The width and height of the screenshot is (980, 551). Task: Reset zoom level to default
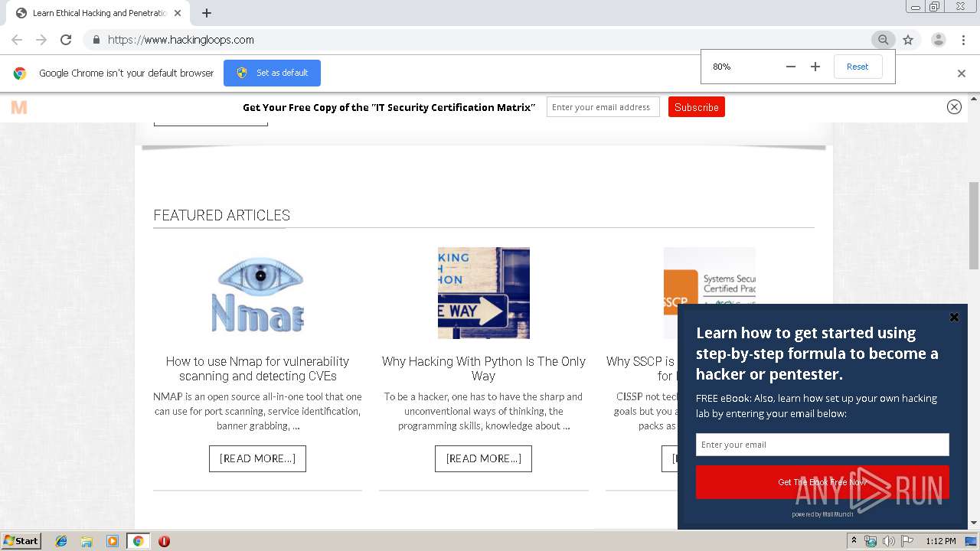[857, 67]
